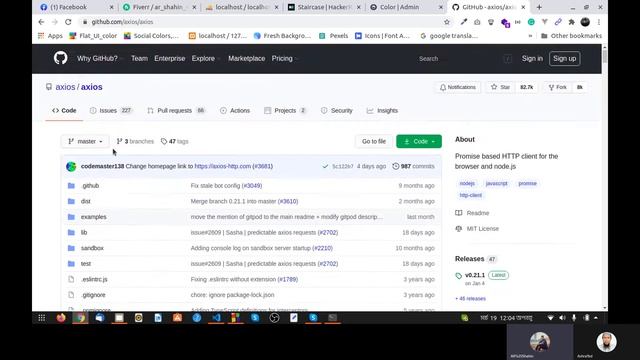
Task: Open the examples folder
Action: pos(93,217)
